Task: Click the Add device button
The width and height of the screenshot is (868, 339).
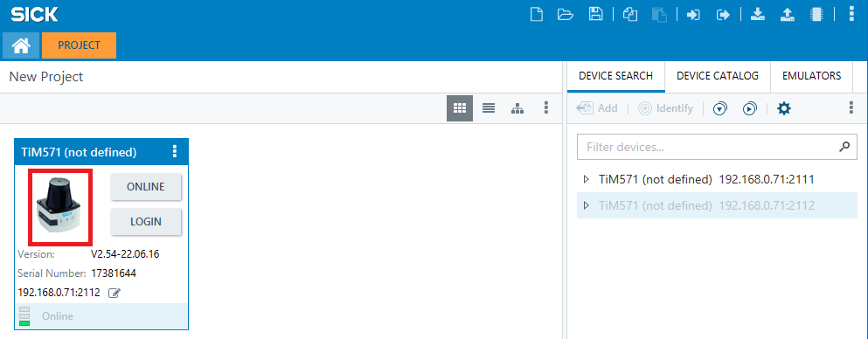Action: tap(597, 108)
